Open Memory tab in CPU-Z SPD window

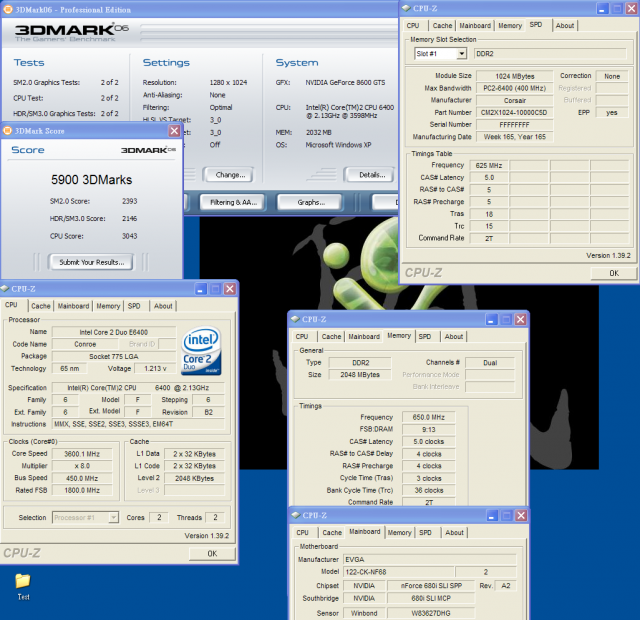(510, 25)
